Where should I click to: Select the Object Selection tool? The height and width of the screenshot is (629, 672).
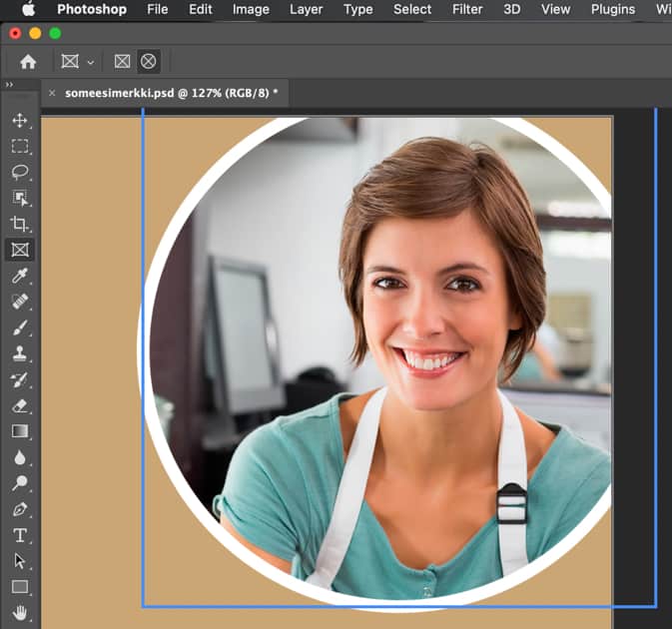[x=20, y=198]
